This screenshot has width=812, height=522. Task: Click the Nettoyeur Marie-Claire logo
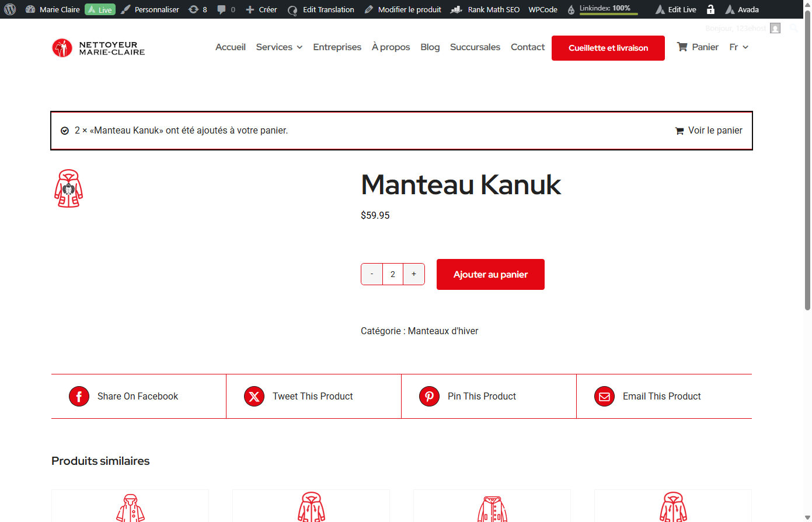coord(98,48)
